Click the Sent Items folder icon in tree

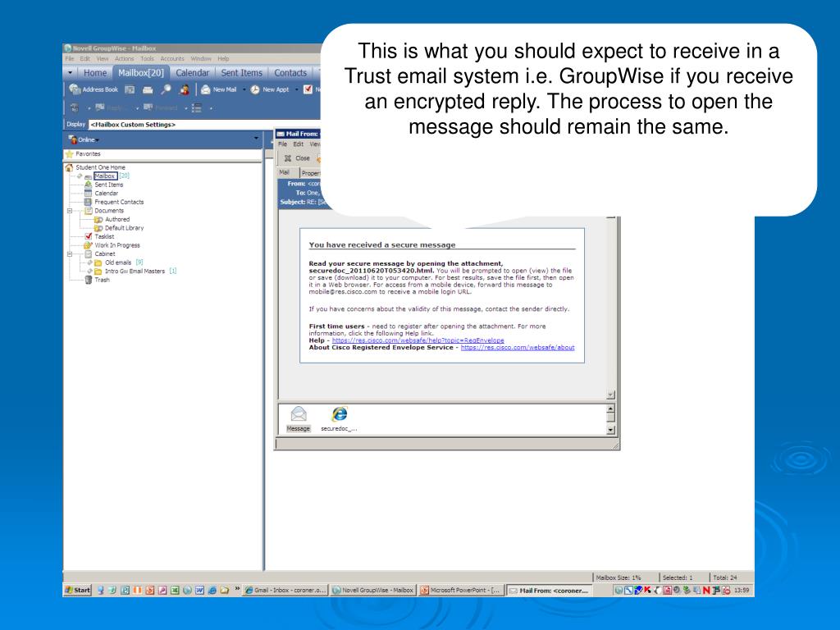[89, 185]
